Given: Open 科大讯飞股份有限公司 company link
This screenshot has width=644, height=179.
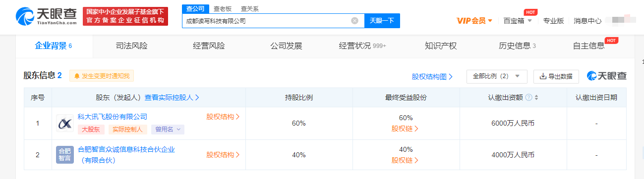Looking at the screenshot, I should [113, 117].
